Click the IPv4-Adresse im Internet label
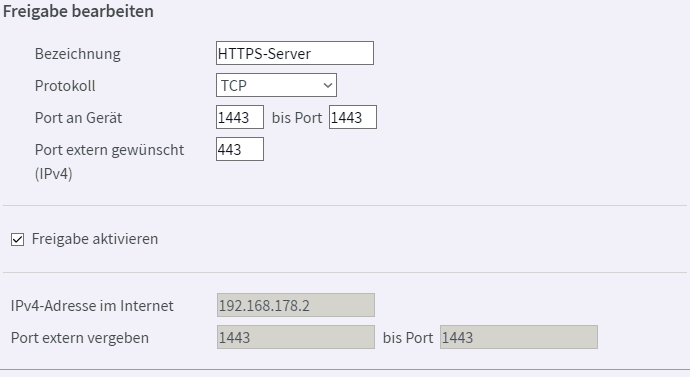The image size is (690, 377). [x=92, y=306]
